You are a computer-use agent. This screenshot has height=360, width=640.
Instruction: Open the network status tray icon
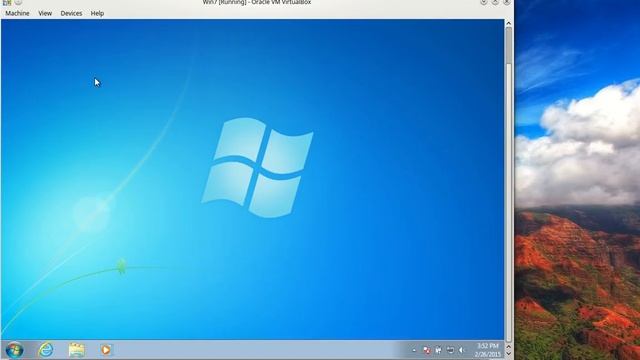(x=450, y=350)
